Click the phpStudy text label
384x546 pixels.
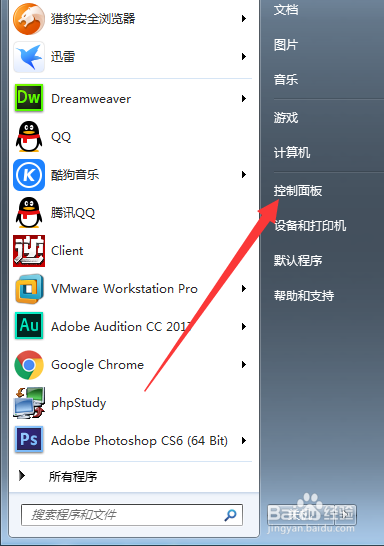(x=78, y=403)
